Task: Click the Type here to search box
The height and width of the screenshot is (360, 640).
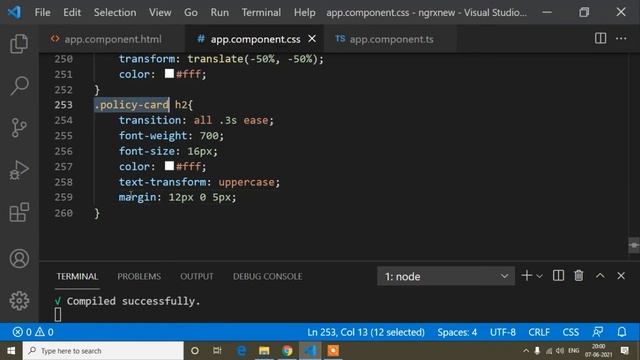Action: [103, 351]
